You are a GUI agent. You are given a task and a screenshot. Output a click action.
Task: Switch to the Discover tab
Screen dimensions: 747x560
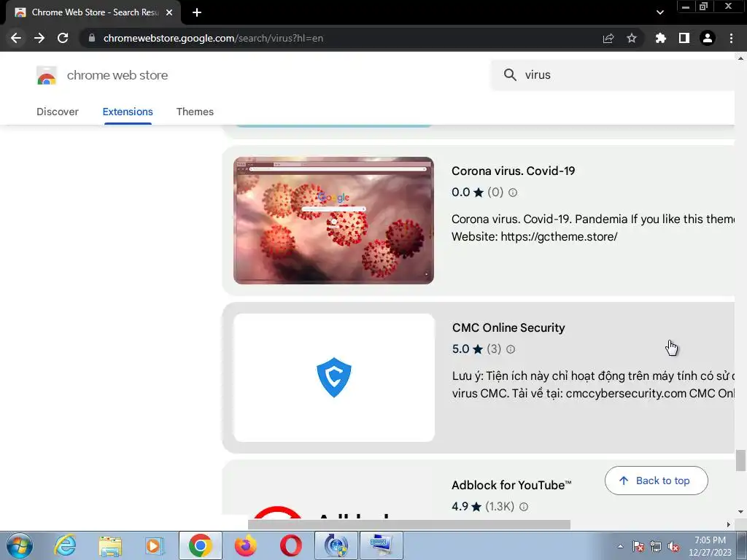coord(58,112)
